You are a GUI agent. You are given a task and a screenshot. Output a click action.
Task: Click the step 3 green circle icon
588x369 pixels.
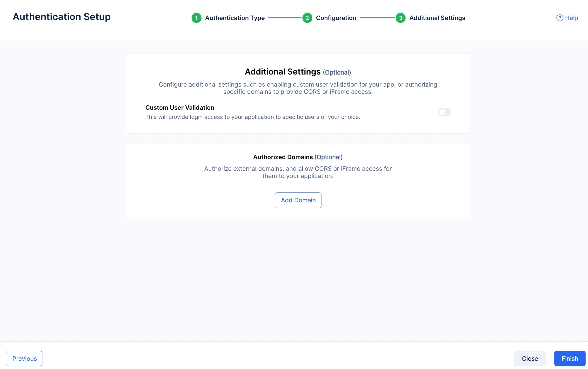[x=401, y=18]
